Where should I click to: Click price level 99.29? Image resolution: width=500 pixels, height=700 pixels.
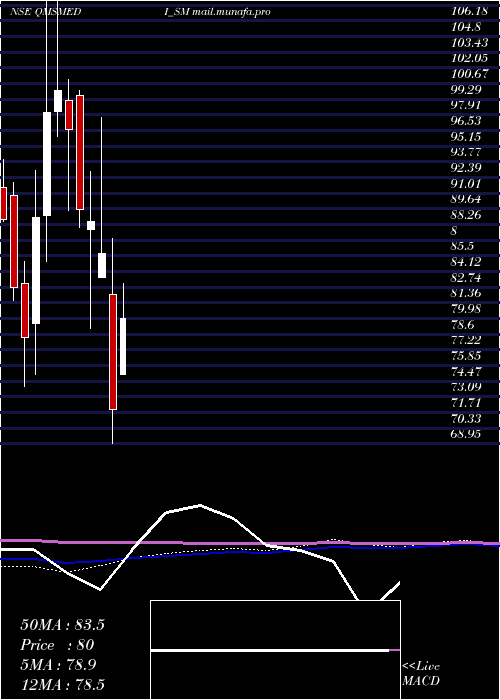(x=466, y=90)
